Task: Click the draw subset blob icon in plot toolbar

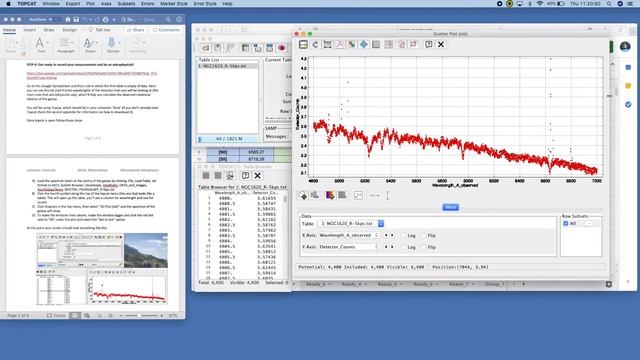Action: [402, 44]
